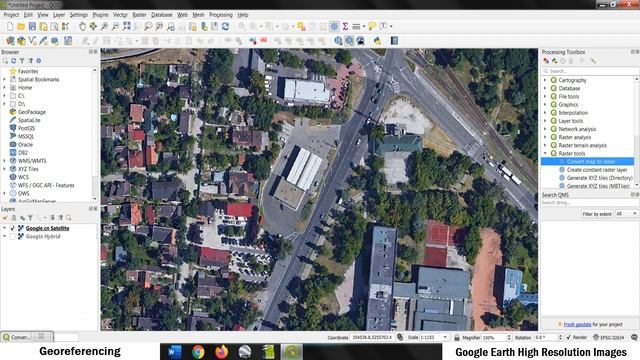This screenshot has height=360, width=640.
Task: Click the Filter Legend icon in Layers panel
Action: [30, 218]
